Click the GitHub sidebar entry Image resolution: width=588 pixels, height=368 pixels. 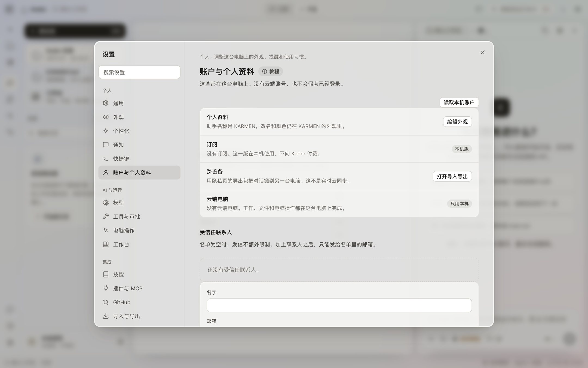(139, 302)
